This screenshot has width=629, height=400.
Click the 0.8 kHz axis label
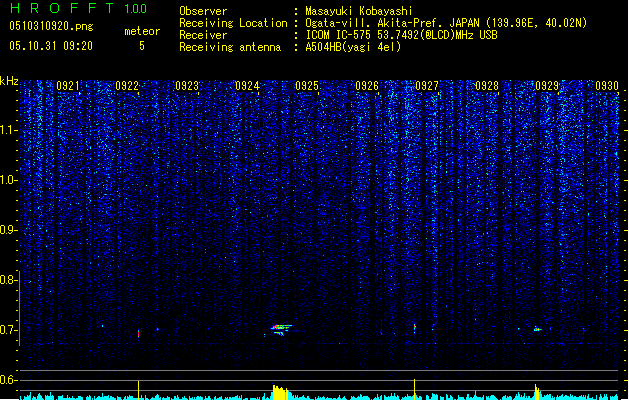[x=9, y=280]
